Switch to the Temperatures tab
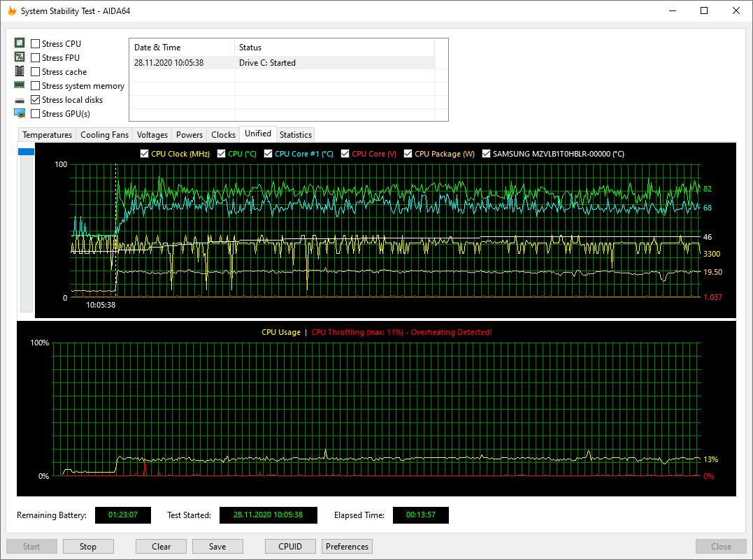753x560 pixels. tap(47, 135)
